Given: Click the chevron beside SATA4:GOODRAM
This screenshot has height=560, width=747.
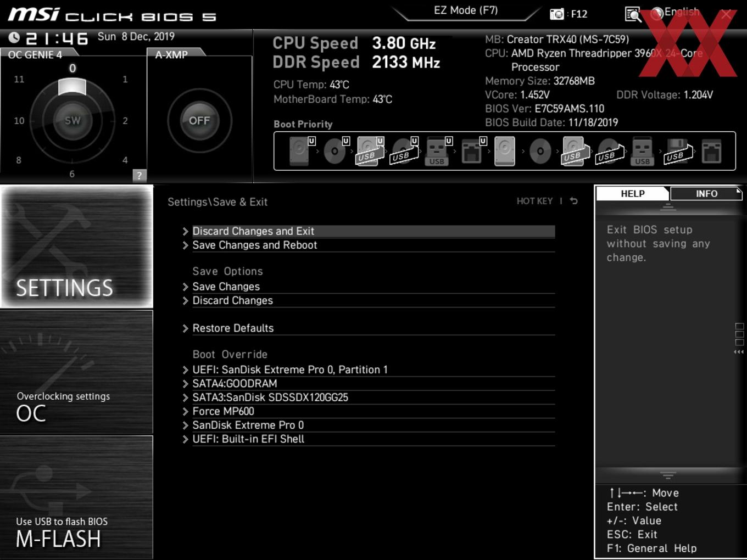Looking at the screenshot, I should [x=186, y=384].
